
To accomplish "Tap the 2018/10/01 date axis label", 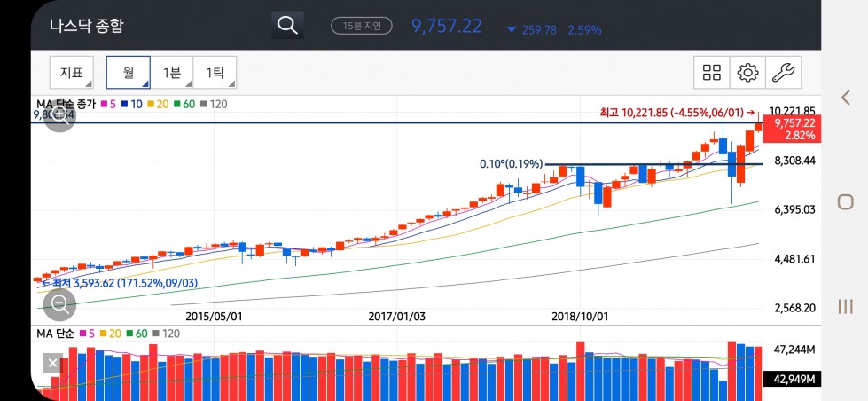I will click(580, 317).
